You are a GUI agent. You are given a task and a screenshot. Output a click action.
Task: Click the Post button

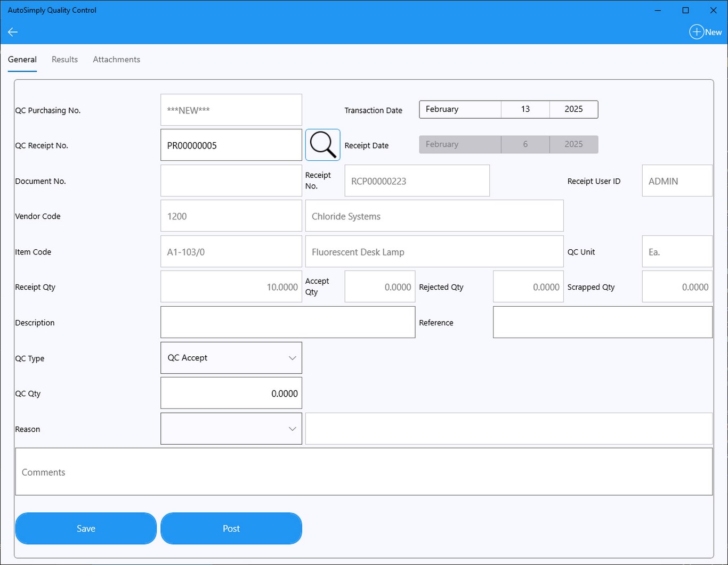[231, 528]
